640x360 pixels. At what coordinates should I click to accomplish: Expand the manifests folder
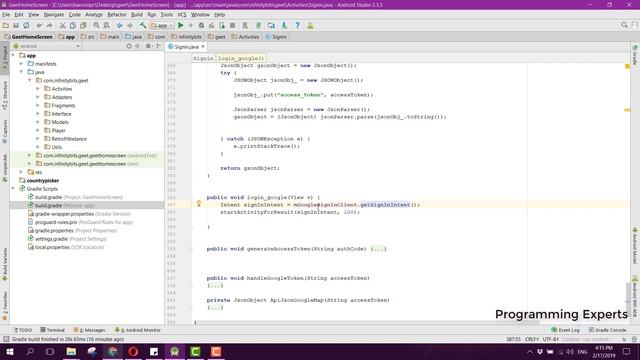[22, 64]
